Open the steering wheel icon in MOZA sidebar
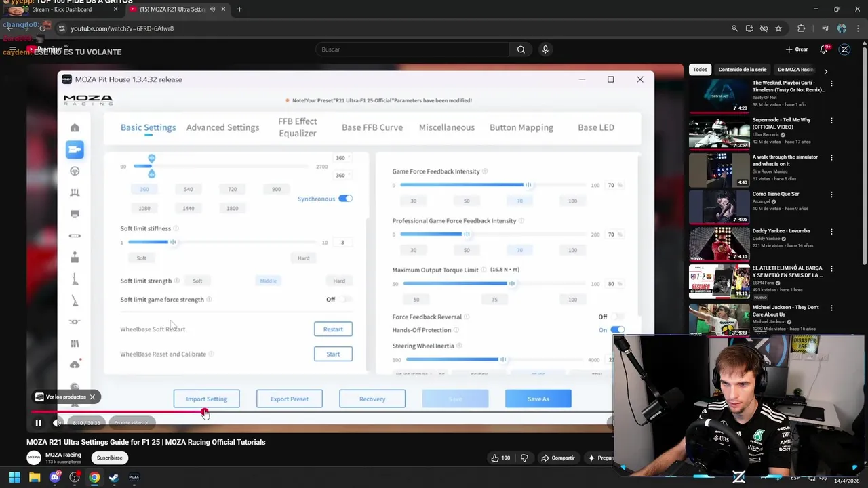 point(75,171)
